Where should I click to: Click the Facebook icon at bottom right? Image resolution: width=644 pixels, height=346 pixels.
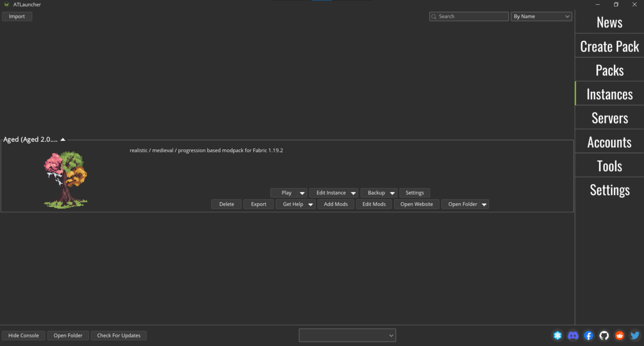[588, 335]
